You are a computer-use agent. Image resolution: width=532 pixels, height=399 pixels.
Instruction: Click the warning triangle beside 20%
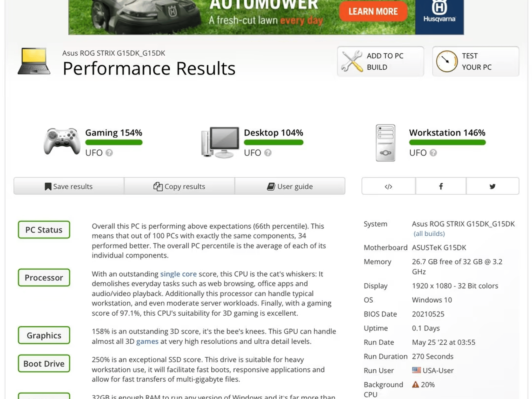(x=416, y=384)
